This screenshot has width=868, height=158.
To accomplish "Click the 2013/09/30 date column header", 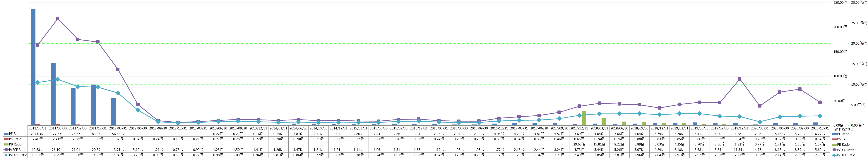I will (238, 128).
